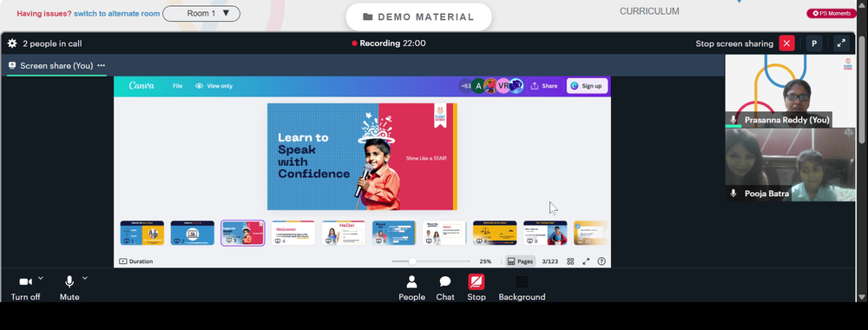868x330 pixels.
Task: Open the Demo Material folder
Action: tap(418, 16)
